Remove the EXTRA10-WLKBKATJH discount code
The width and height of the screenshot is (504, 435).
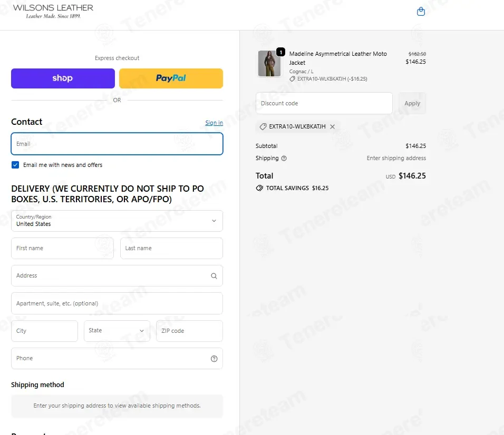[332, 126]
